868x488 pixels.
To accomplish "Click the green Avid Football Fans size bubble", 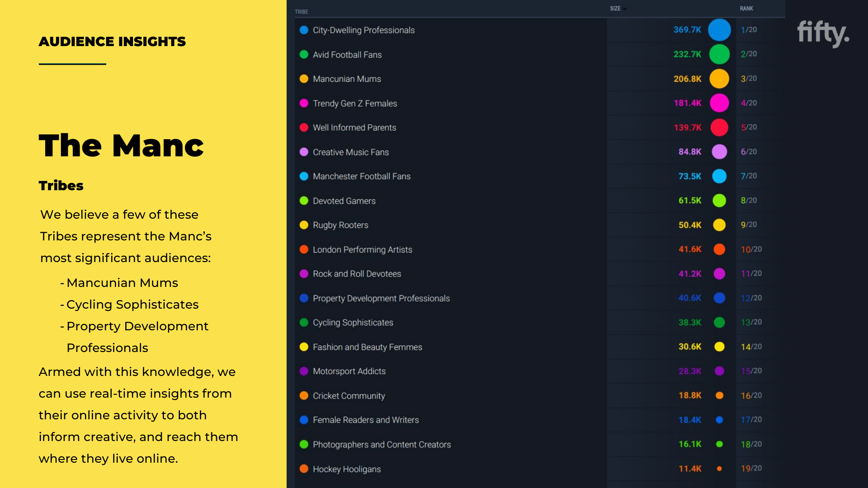I will (x=719, y=54).
